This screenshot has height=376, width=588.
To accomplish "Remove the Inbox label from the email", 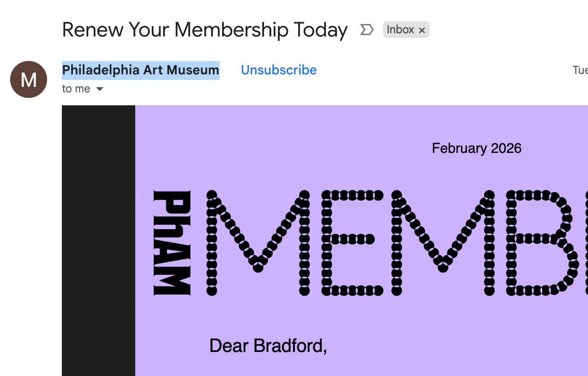I will [x=422, y=30].
